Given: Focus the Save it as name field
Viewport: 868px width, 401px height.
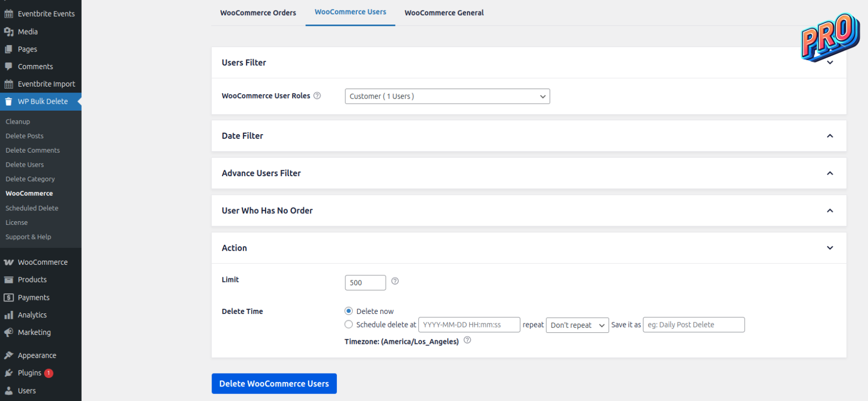Looking at the screenshot, I should tap(694, 324).
